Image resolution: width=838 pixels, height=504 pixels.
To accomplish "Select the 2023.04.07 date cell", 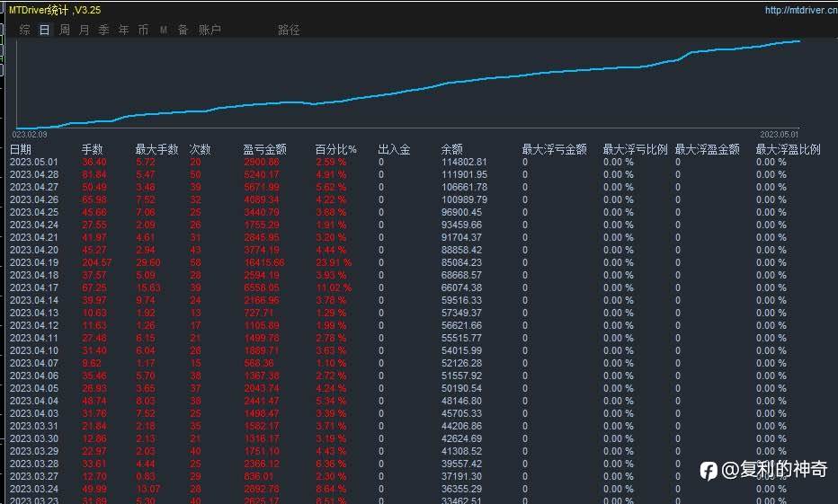I will coord(33,363).
